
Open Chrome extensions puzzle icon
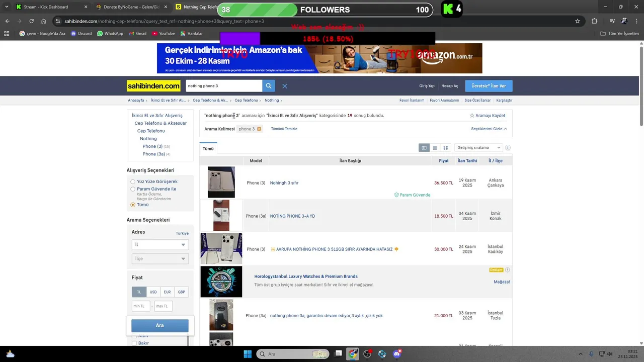(595, 21)
